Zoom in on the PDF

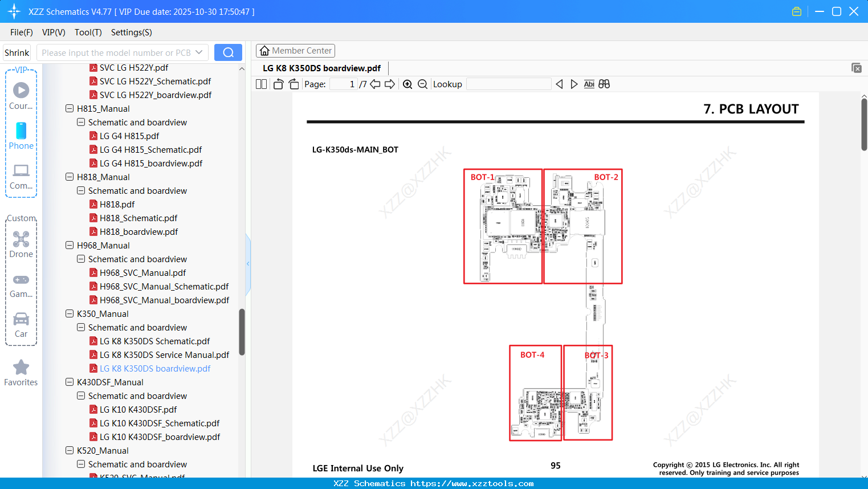pyautogui.click(x=407, y=84)
